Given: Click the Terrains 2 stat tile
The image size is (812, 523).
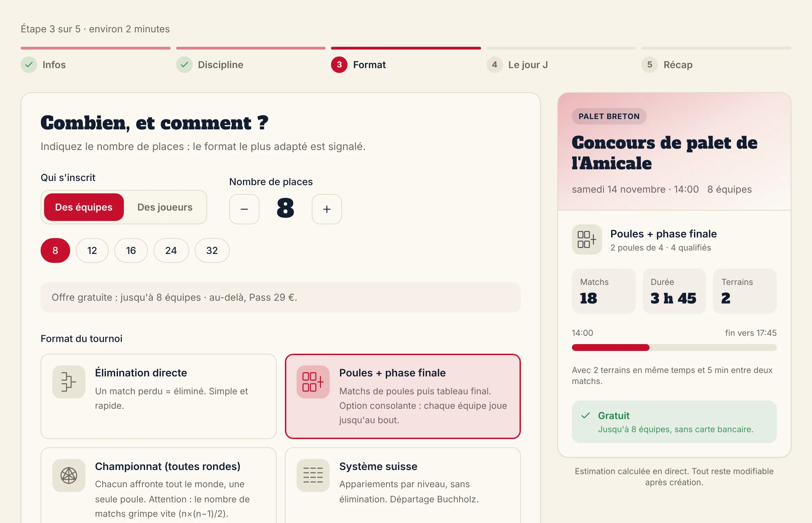Looking at the screenshot, I should 745,291.
